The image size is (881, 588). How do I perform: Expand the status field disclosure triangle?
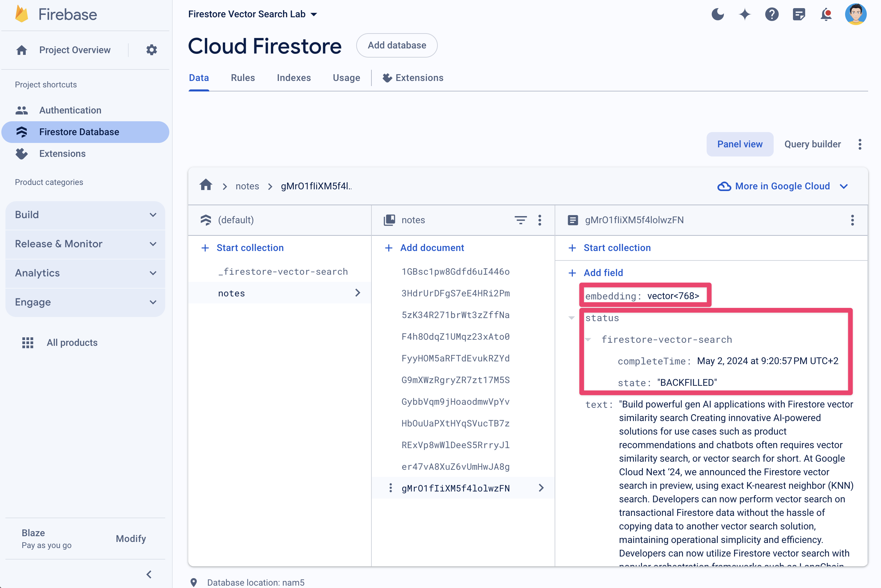point(573,318)
